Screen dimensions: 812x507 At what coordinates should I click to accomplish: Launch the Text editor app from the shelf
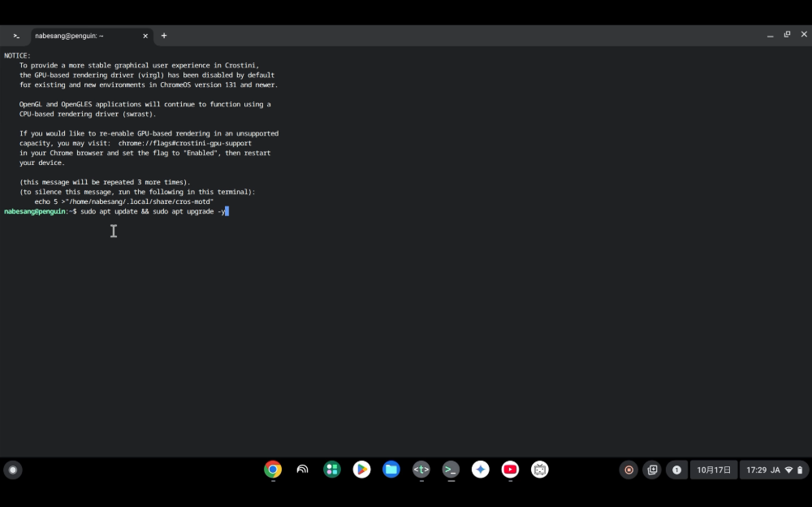click(421, 470)
